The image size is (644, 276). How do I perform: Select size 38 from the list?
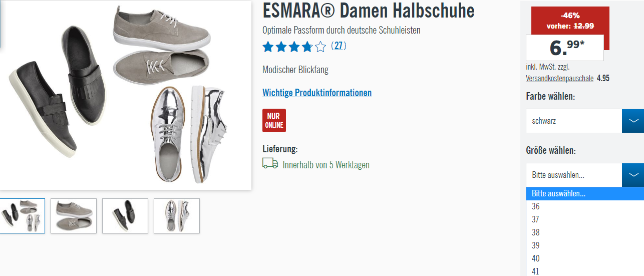585,232
